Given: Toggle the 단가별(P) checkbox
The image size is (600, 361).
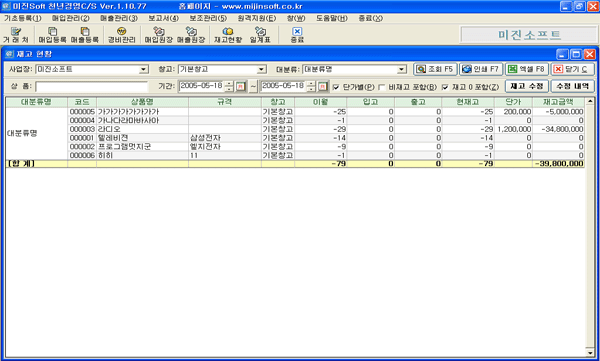Looking at the screenshot, I should [x=336, y=87].
